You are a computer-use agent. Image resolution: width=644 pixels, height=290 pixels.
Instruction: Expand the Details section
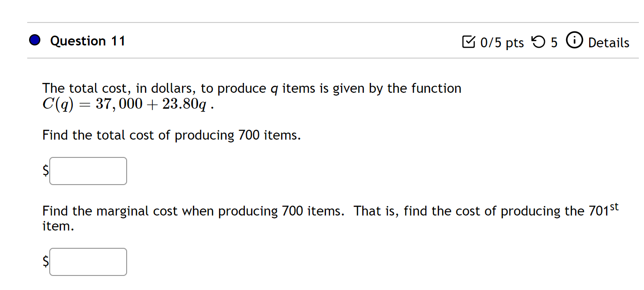tap(608, 42)
